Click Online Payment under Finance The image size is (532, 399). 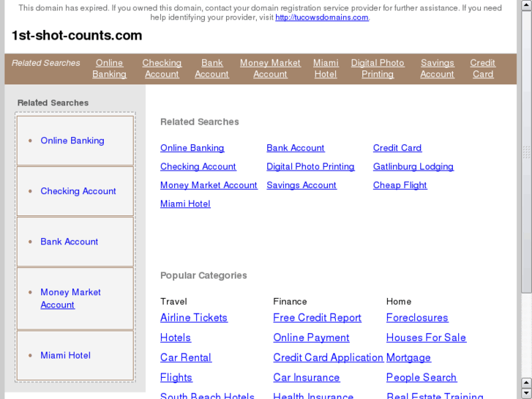(x=311, y=338)
